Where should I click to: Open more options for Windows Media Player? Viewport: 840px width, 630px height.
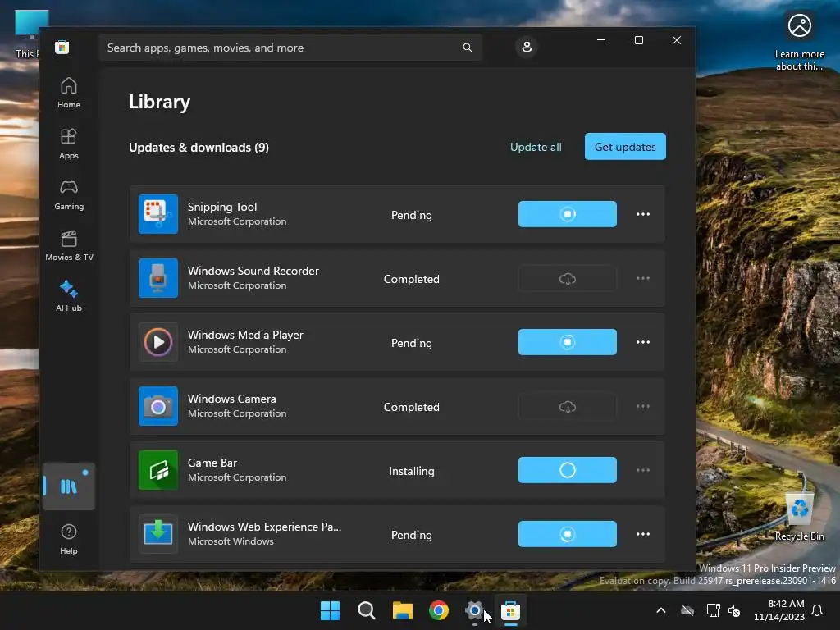[x=643, y=342]
